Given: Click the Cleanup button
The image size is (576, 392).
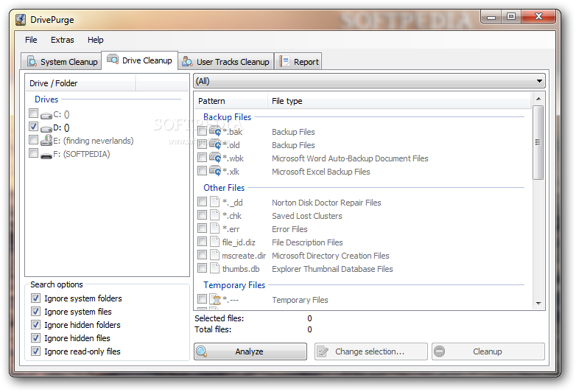Looking at the screenshot, I should pos(488,351).
